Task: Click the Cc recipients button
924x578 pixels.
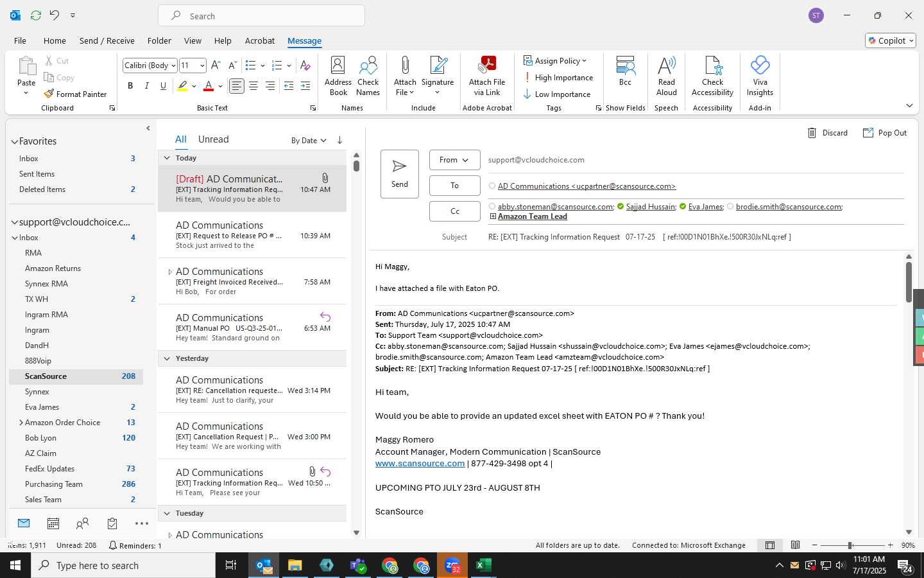Action: (454, 211)
